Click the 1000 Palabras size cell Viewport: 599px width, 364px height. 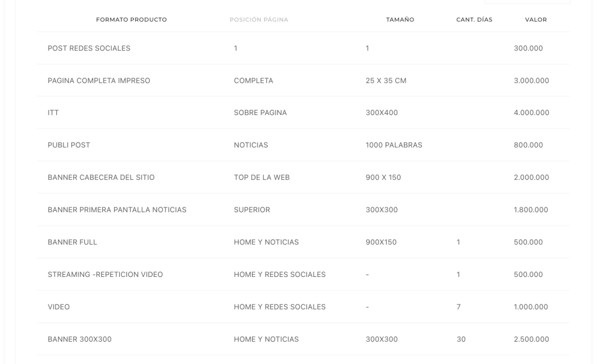394,145
